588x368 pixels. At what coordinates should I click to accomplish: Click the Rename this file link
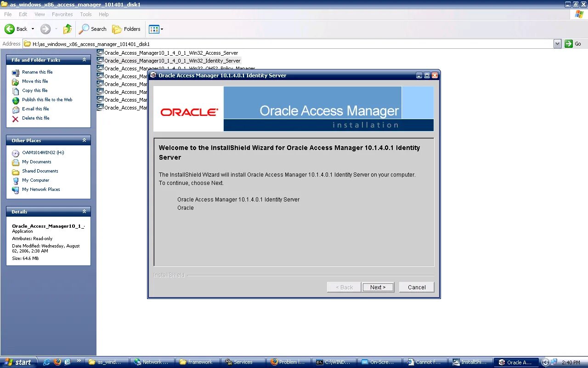(37, 72)
